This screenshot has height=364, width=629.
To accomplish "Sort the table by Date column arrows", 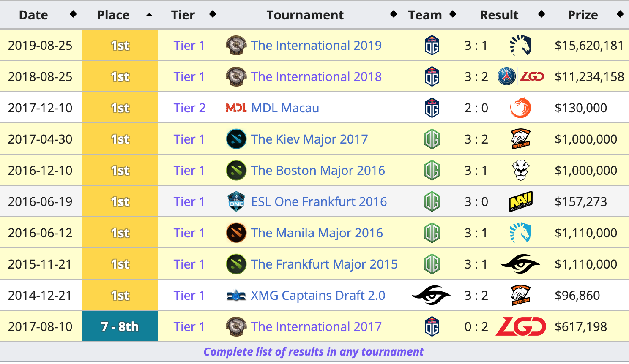I will (73, 15).
